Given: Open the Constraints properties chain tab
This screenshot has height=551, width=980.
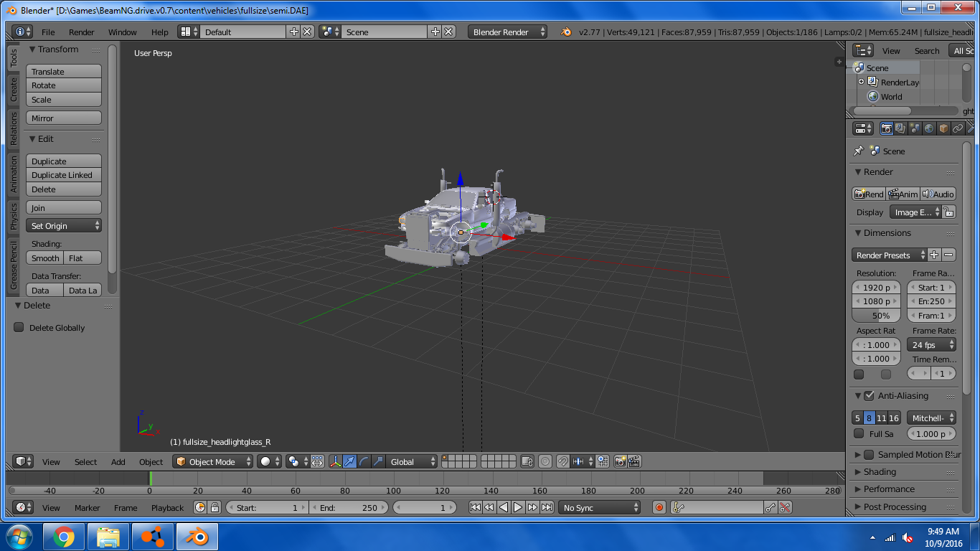Looking at the screenshot, I should click(958, 128).
